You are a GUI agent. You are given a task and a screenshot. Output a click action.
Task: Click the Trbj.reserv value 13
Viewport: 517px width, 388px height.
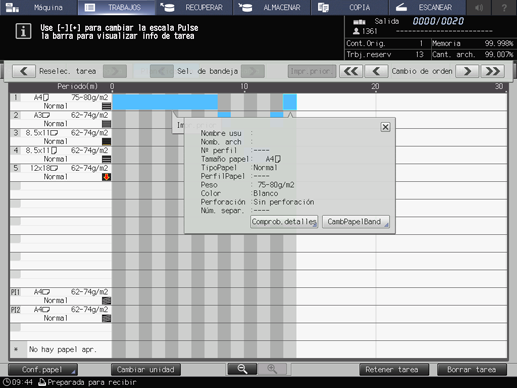tap(419, 54)
